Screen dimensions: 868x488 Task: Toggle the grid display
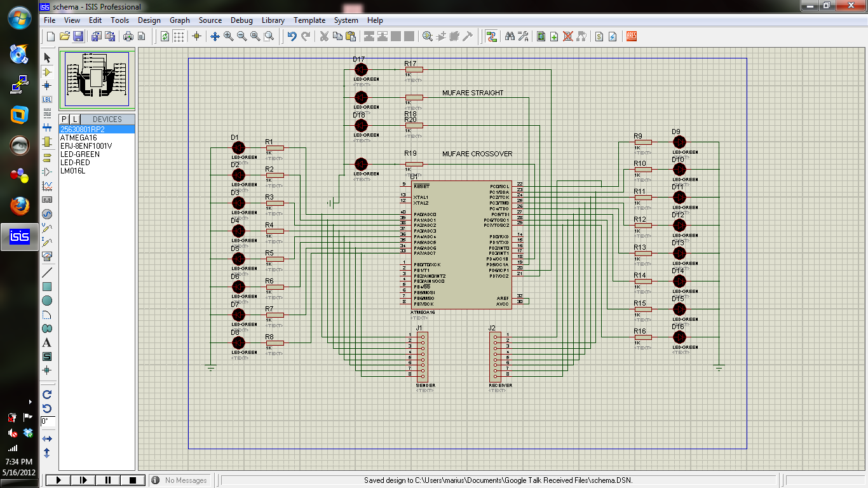(179, 36)
